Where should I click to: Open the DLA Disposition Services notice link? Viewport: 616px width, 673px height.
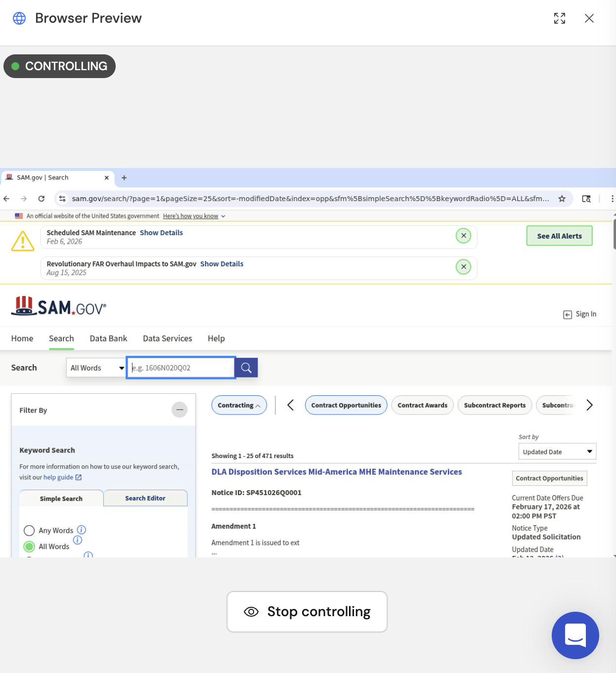pos(337,471)
